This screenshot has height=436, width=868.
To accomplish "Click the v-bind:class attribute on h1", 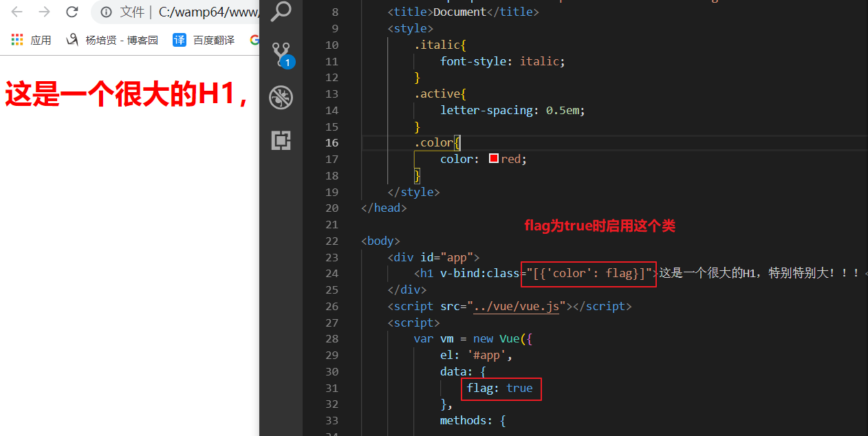I will pyautogui.click(x=479, y=273).
